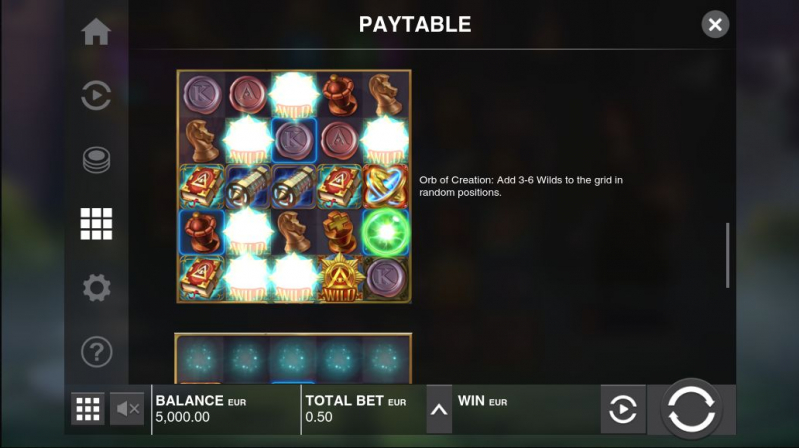Click the green orb symbol in grid
This screenshot has height=448, width=799.
pyautogui.click(x=386, y=232)
